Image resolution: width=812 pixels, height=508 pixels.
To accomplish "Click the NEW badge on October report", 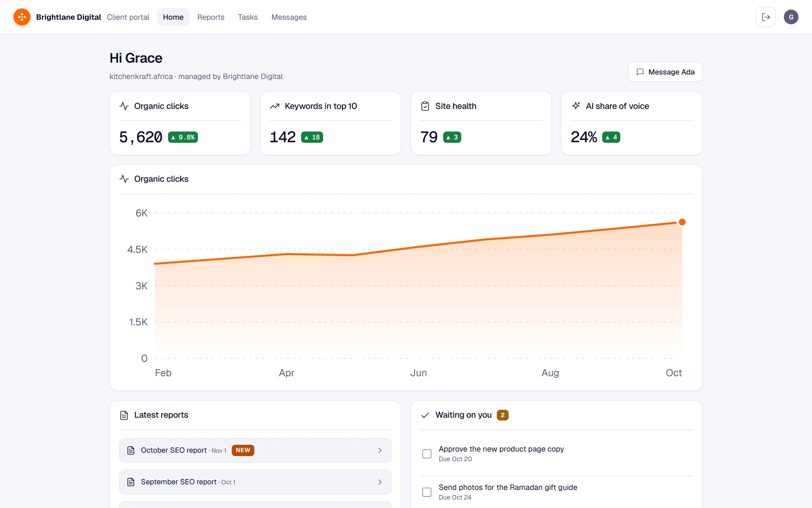I will [x=243, y=450].
